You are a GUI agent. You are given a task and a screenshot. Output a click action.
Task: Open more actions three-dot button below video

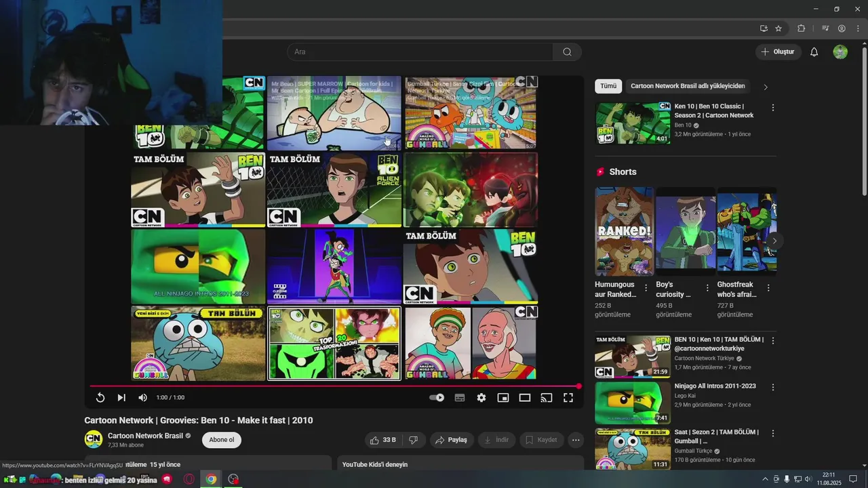pos(576,440)
